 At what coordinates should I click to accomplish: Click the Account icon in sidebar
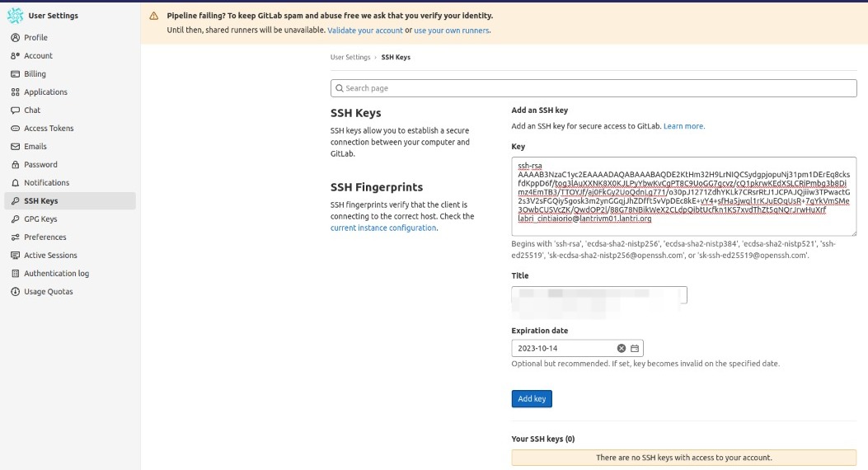tap(15, 56)
